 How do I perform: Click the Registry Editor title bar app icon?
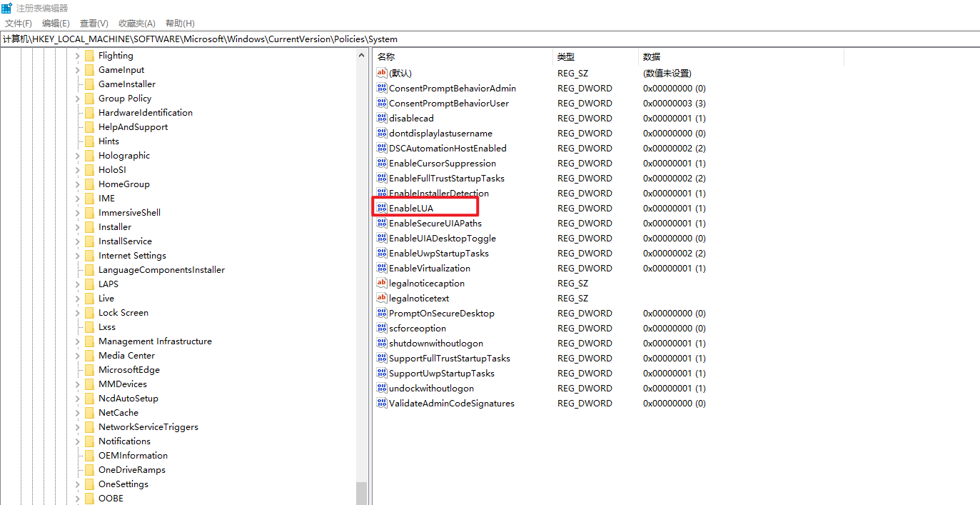(x=7, y=8)
